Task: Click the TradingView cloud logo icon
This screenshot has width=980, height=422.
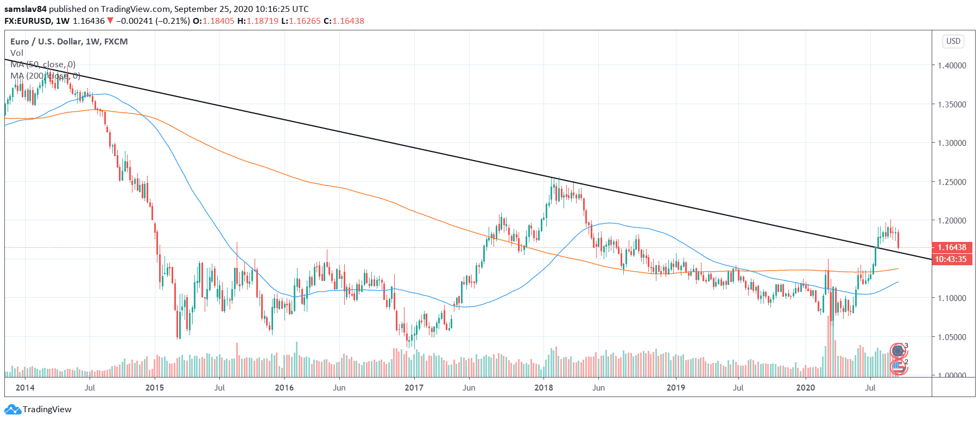Action: (x=13, y=410)
